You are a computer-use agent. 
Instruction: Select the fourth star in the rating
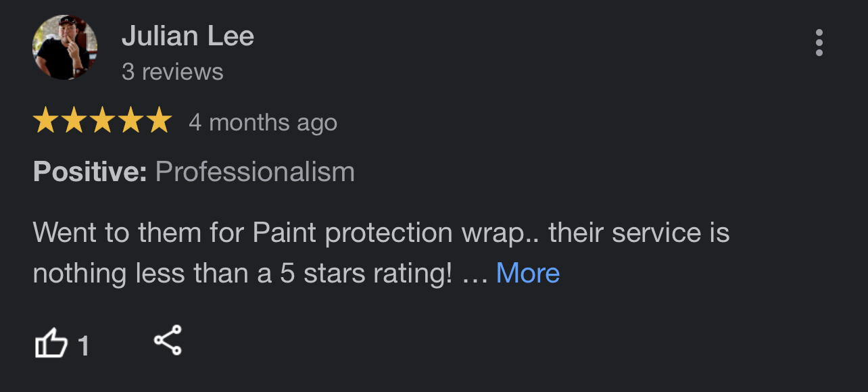coord(132,120)
